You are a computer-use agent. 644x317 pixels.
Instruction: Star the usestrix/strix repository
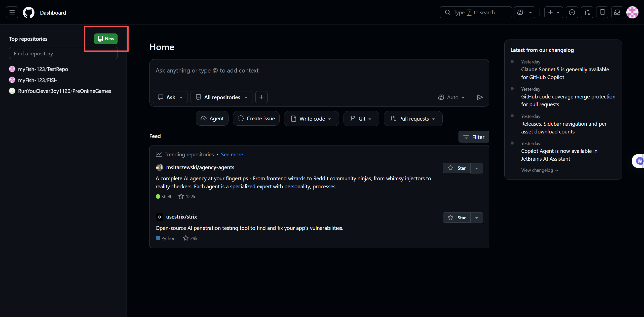pos(457,218)
